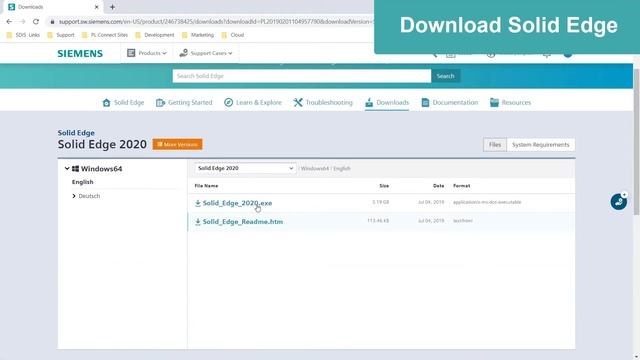The height and width of the screenshot is (360, 640).
Task: Click in the Search Solid Edge field
Action: [302, 76]
